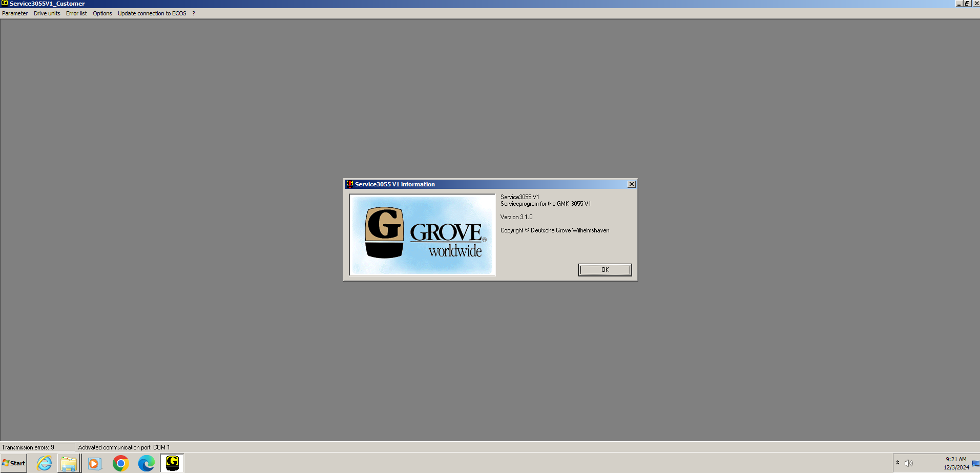The image size is (980, 473).
Task: Select the Grove application taskbar icon
Action: click(x=172, y=463)
